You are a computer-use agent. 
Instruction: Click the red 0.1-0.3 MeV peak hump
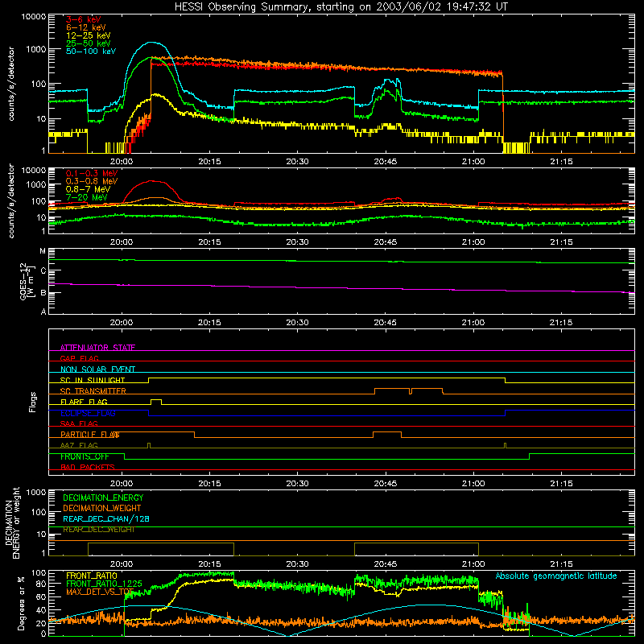(x=151, y=181)
